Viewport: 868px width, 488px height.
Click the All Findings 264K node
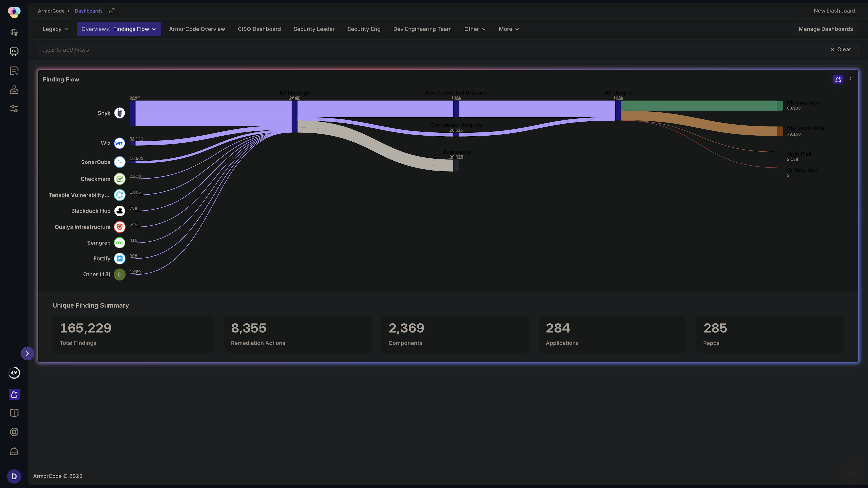click(294, 117)
